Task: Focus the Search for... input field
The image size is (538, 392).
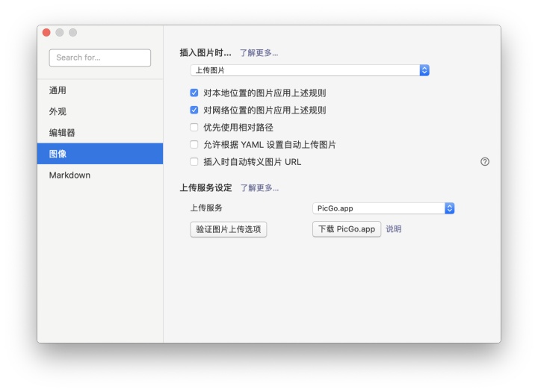Action: (x=100, y=57)
